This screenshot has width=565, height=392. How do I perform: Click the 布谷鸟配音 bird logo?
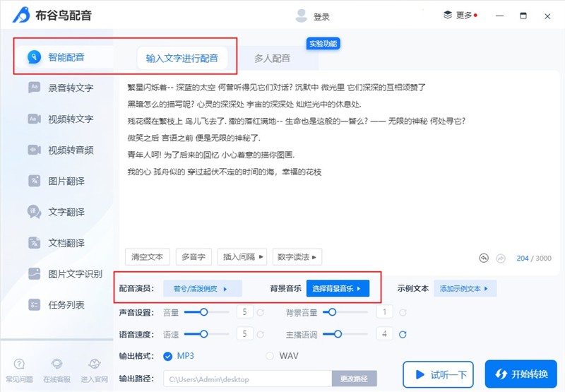coord(21,15)
